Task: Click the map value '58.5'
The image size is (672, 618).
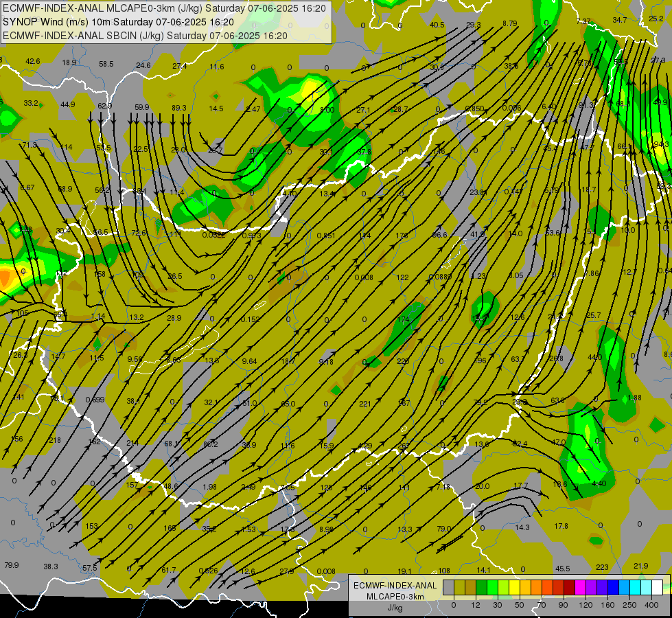Action: 106,64
